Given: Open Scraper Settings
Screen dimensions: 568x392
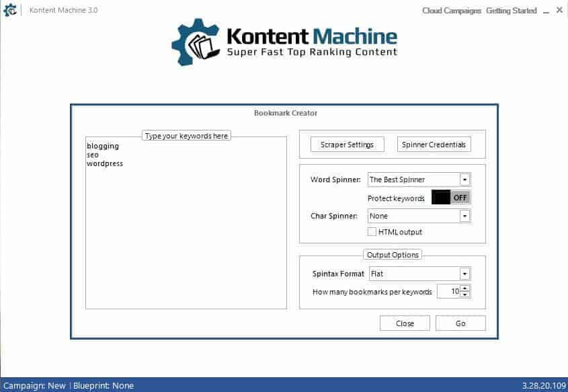Looking at the screenshot, I should coord(347,145).
